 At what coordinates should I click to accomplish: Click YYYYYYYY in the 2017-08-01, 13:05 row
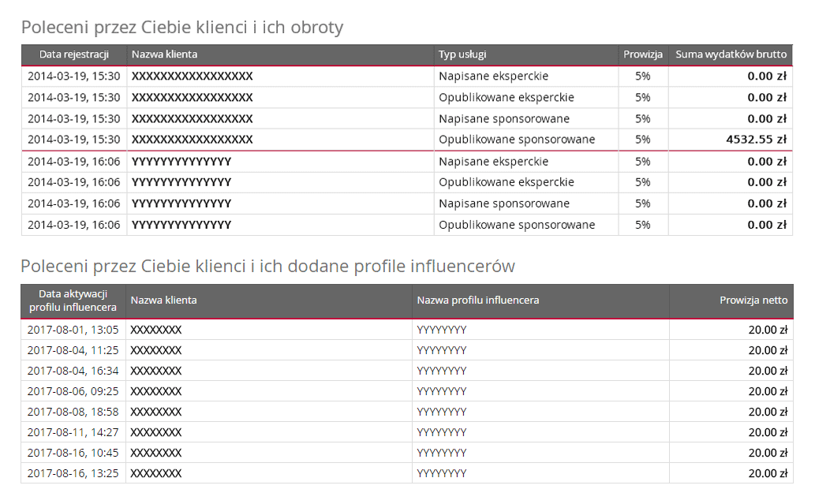pyautogui.click(x=442, y=330)
